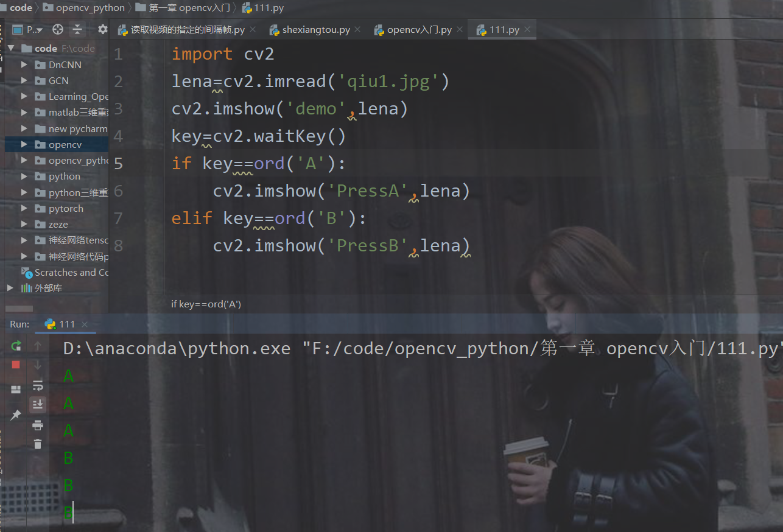Select the GCN folder in project tree
Viewport: 783px width, 532px height.
coord(58,80)
